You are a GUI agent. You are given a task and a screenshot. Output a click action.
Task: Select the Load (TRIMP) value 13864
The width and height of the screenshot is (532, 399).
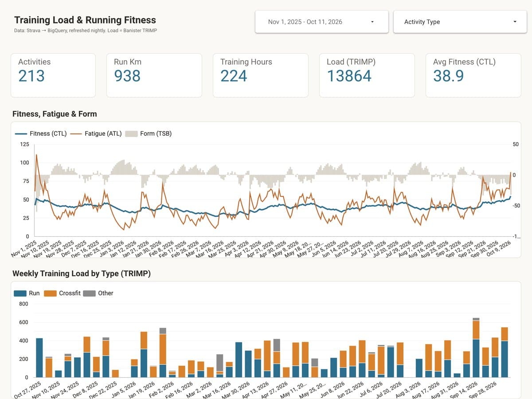click(x=349, y=76)
